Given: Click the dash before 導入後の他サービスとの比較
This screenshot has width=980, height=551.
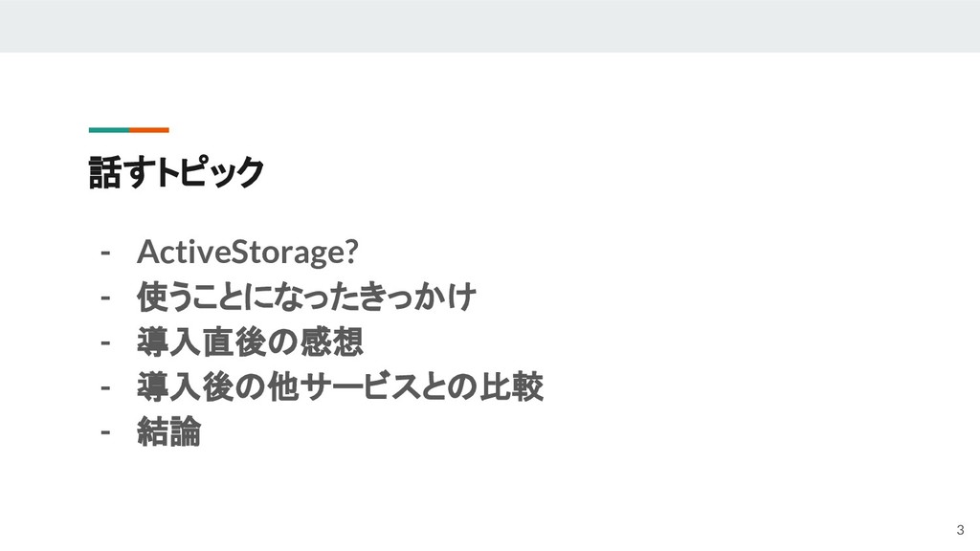Looking at the screenshot, I should [106, 388].
